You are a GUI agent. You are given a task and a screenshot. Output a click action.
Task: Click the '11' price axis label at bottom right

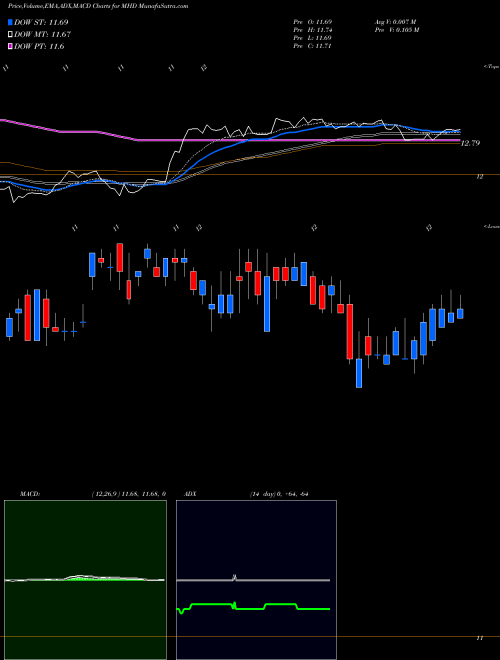pyautogui.click(x=479, y=638)
